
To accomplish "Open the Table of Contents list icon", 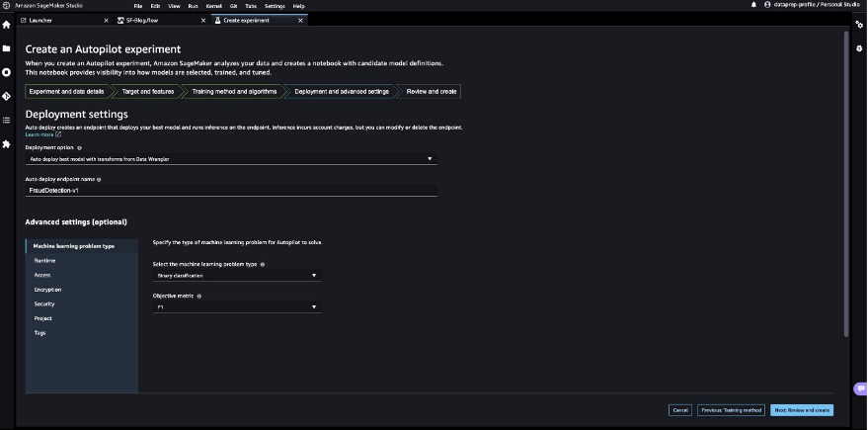I will coord(6,120).
